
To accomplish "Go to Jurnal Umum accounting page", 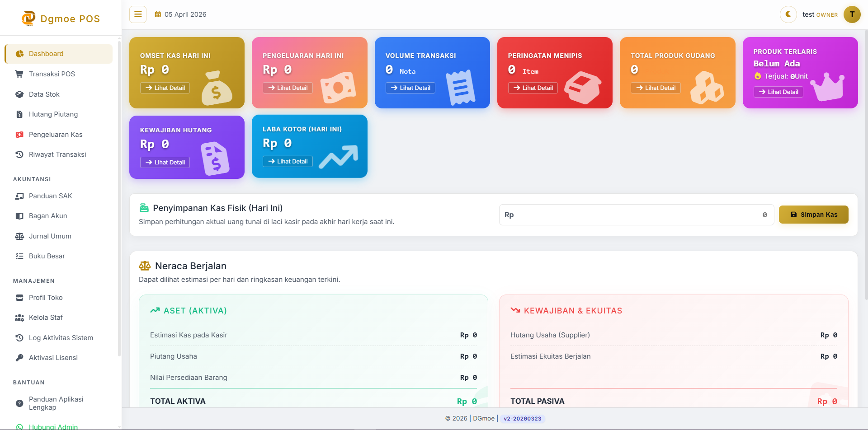I will click(x=50, y=236).
